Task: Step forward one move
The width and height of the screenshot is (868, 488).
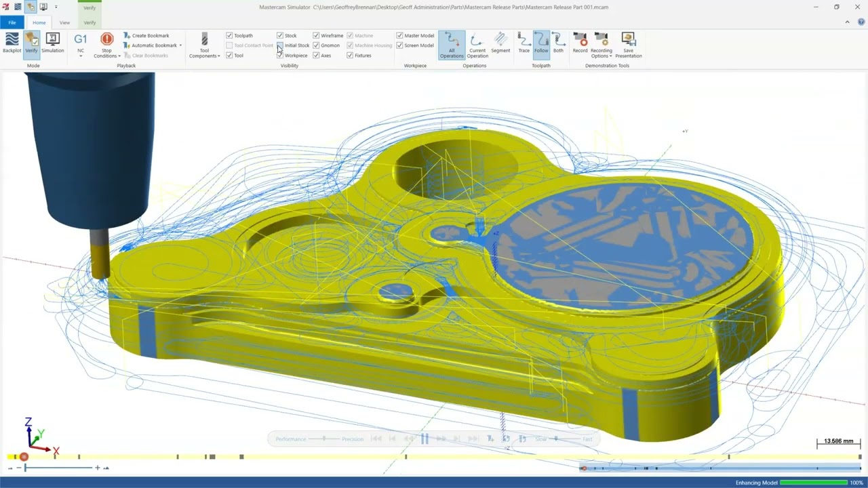Action: [x=457, y=439]
